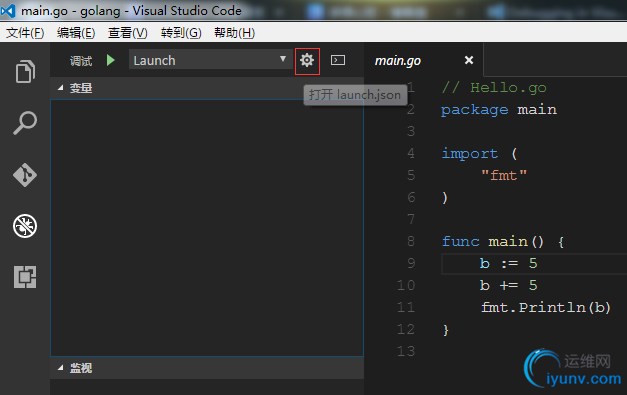Open the 转到(G) menu

[x=181, y=32]
